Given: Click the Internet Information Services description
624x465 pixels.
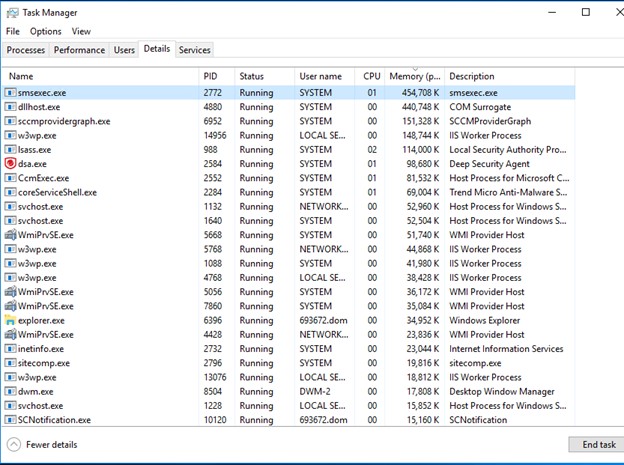Looking at the screenshot, I should (x=506, y=349).
